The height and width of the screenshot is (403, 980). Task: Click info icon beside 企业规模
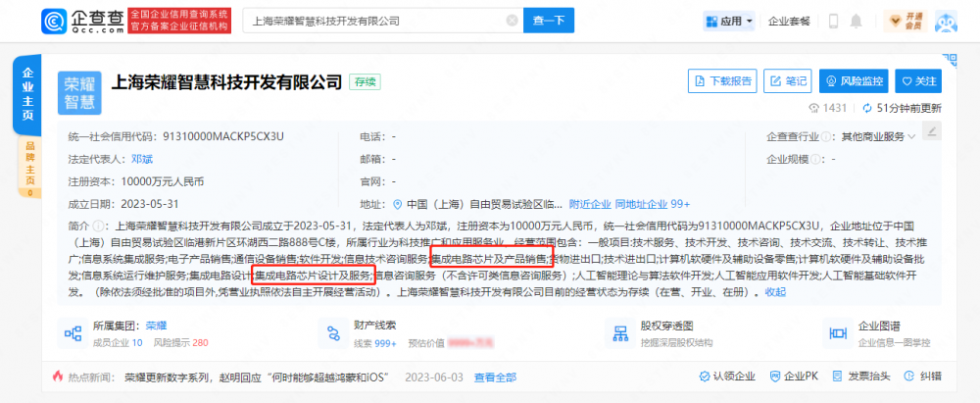pos(817,159)
